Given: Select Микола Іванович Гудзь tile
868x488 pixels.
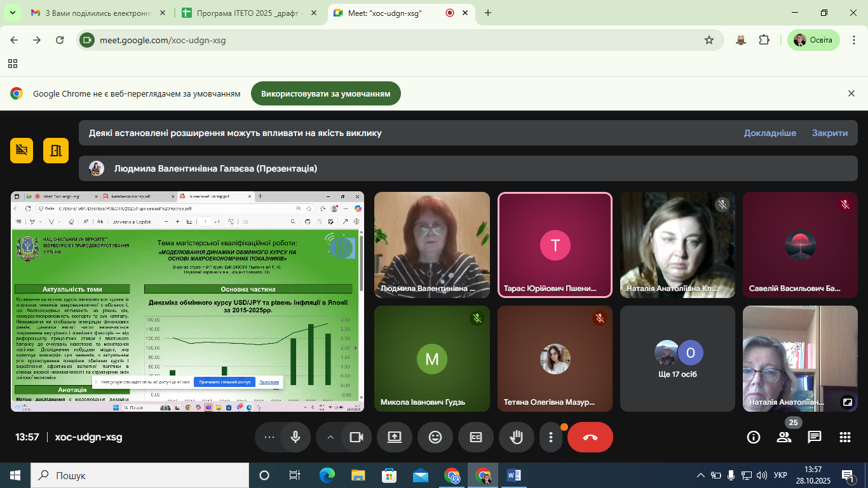Looking at the screenshot, I should tap(432, 358).
